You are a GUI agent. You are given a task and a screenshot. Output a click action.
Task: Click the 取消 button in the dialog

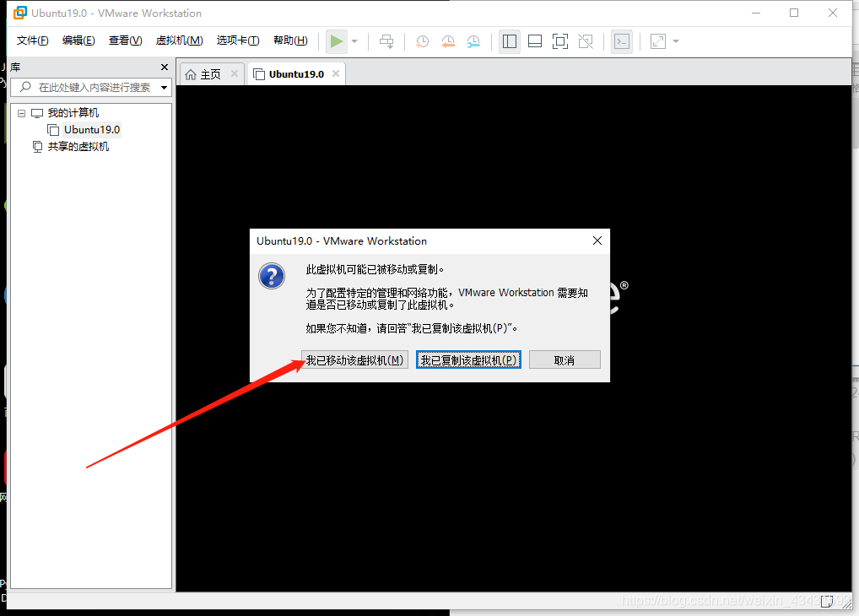[565, 360]
